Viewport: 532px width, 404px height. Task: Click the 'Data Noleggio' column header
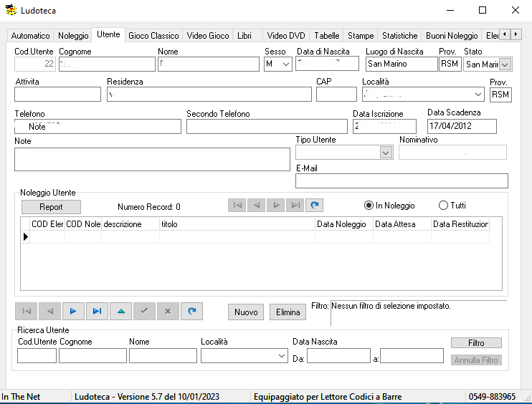(x=344, y=224)
